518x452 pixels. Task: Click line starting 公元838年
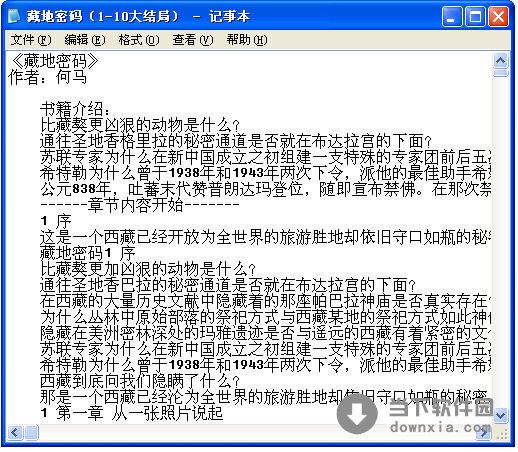tap(266, 189)
